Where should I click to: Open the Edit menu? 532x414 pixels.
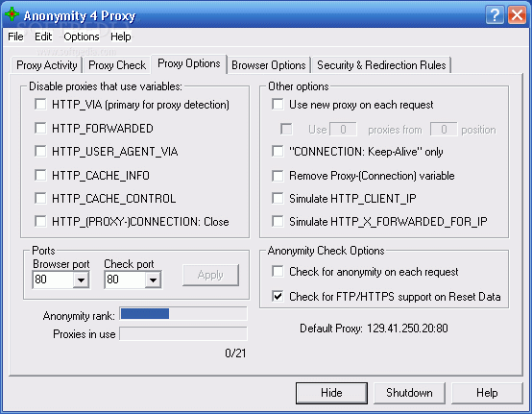tap(43, 37)
